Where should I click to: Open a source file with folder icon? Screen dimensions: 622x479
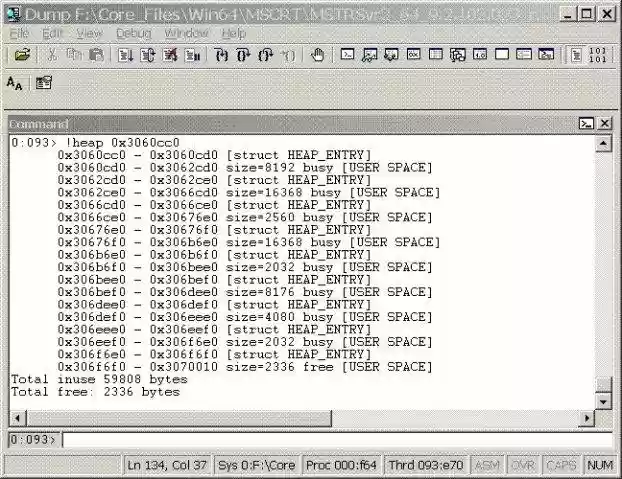click(22, 55)
